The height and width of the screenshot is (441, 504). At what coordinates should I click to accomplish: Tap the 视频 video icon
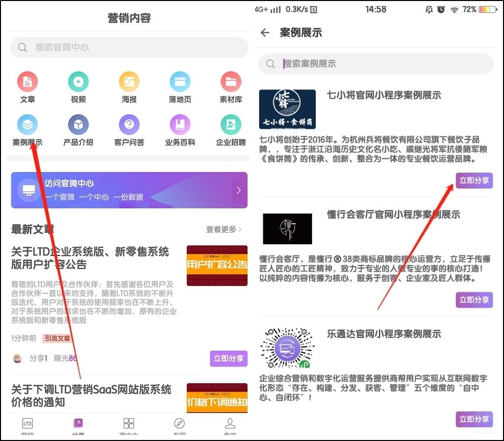[x=78, y=82]
